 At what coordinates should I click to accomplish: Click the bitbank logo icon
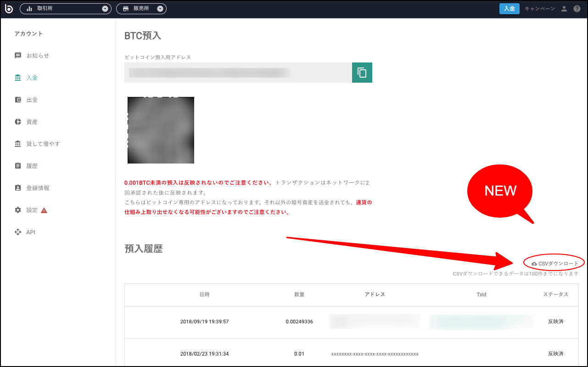click(9, 9)
